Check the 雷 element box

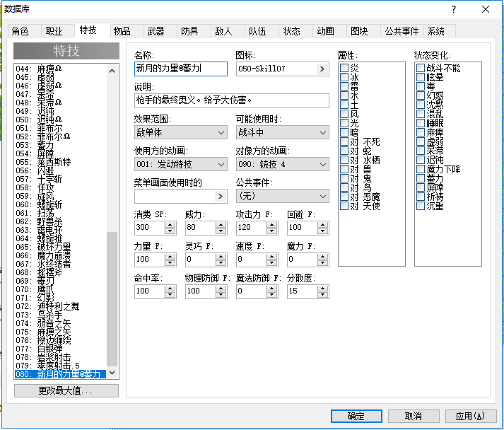(x=344, y=86)
